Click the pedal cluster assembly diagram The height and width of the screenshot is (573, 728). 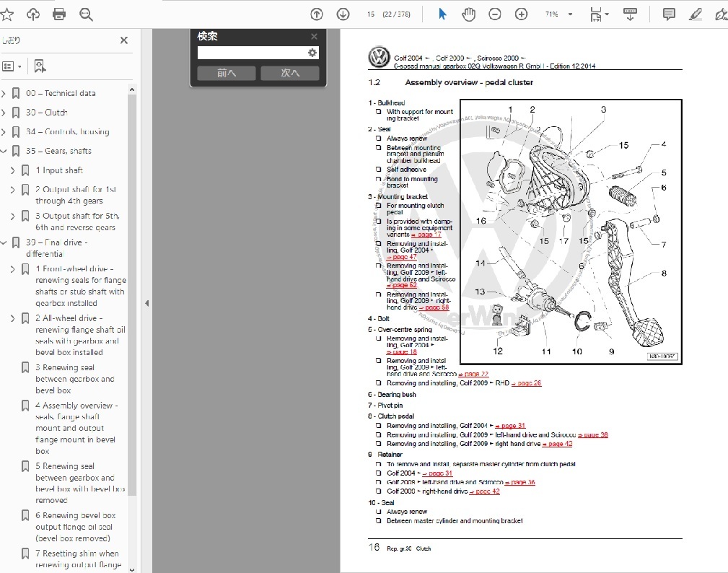[571, 232]
